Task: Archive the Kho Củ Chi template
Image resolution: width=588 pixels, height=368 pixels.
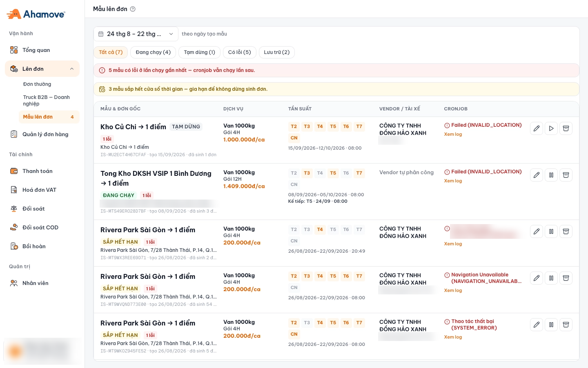Action: (x=566, y=128)
